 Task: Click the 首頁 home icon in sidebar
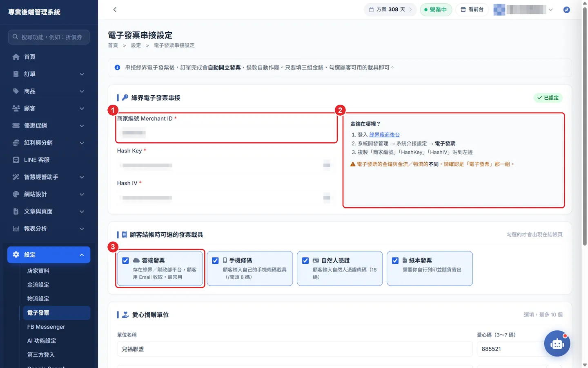click(16, 57)
